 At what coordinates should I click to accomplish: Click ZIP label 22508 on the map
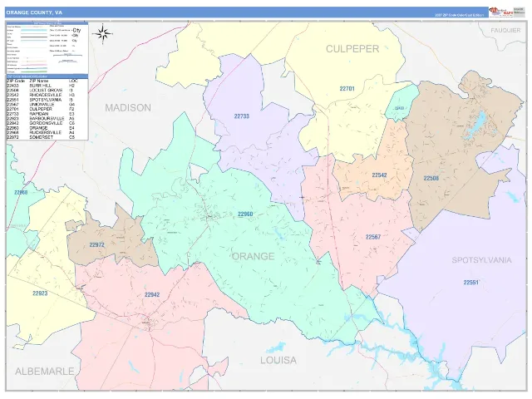(x=431, y=178)
